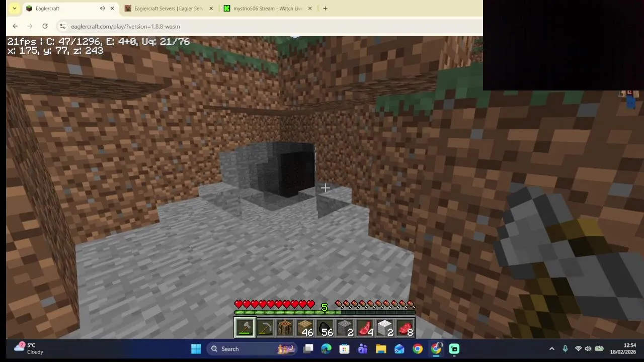Go back in browser history

tap(15, 26)
